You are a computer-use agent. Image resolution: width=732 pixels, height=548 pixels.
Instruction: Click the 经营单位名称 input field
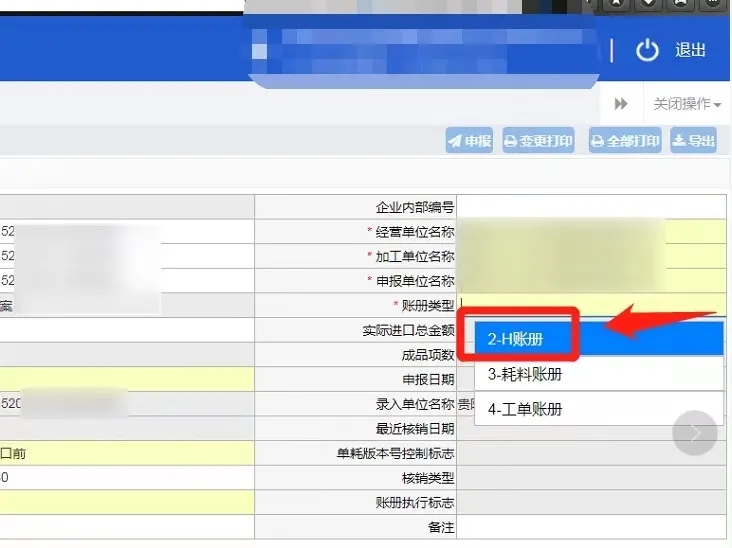point(590,232)
